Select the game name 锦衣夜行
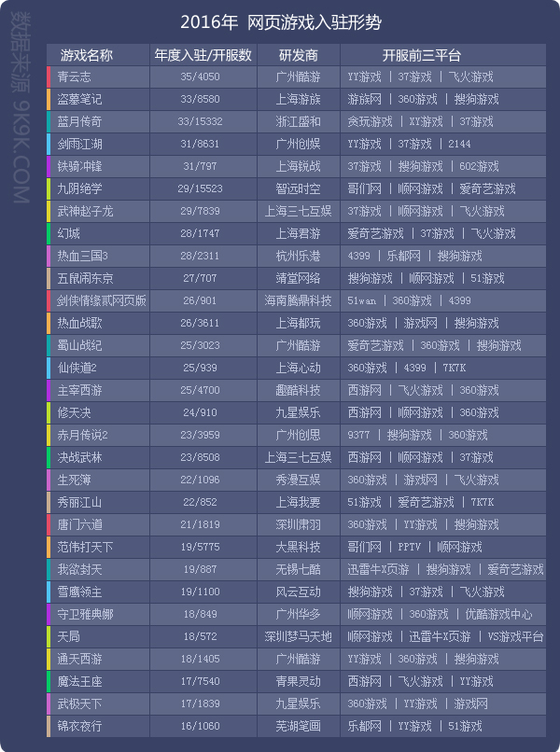The width and height of the screenshot is (560, 752). (79, 726)
